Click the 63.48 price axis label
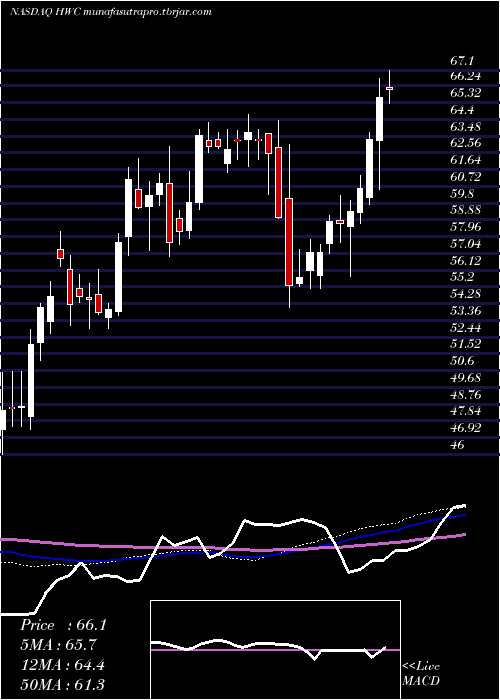The width and height of the screenshot is (500, 700). 466,126
